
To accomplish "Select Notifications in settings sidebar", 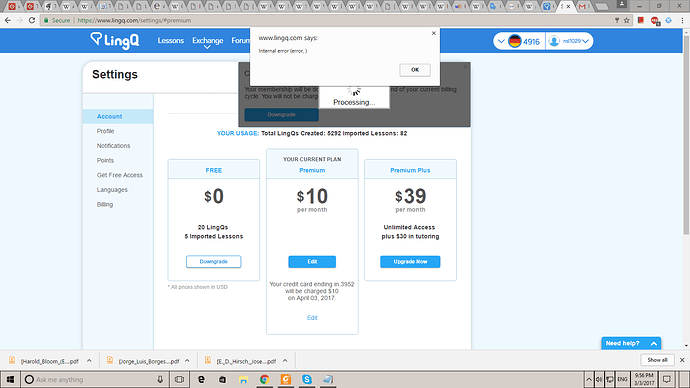I will tap(114, 146).
